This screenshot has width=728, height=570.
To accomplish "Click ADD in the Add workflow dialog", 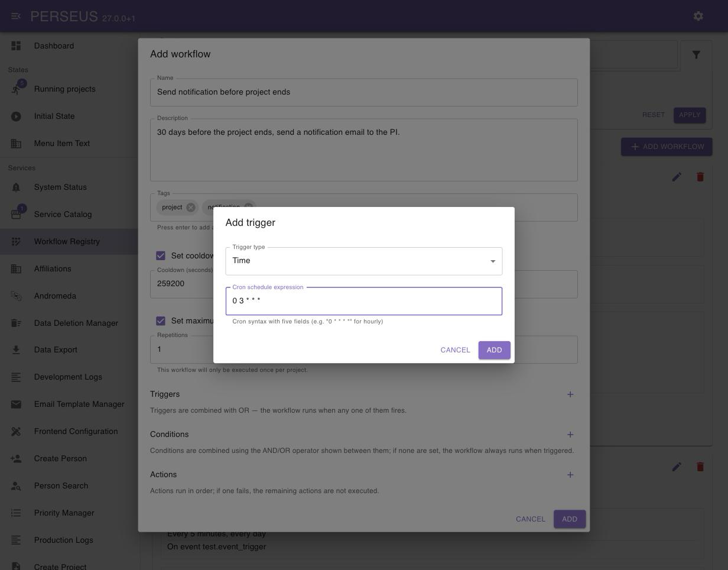I will [570, 519].
